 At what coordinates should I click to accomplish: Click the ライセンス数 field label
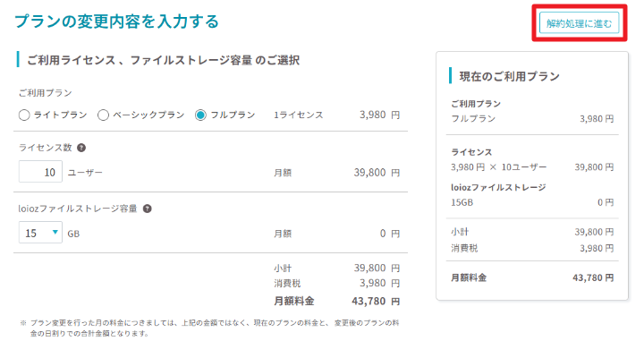tap(46, 148)
